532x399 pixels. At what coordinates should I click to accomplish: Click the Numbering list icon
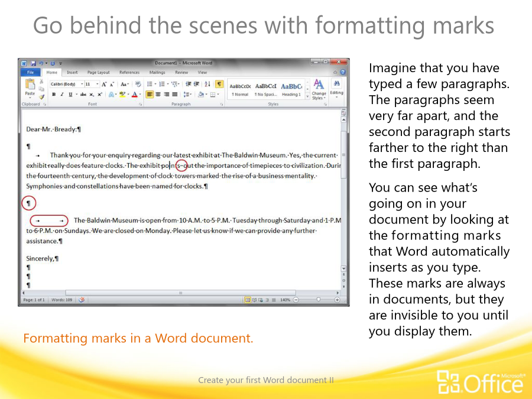(162, 84)
